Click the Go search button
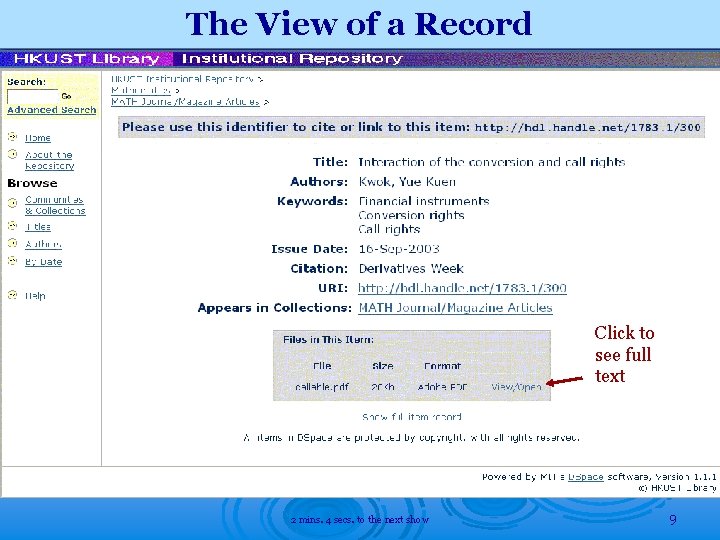The height and width of the screenshot is (540, 720). coord(67,96)
